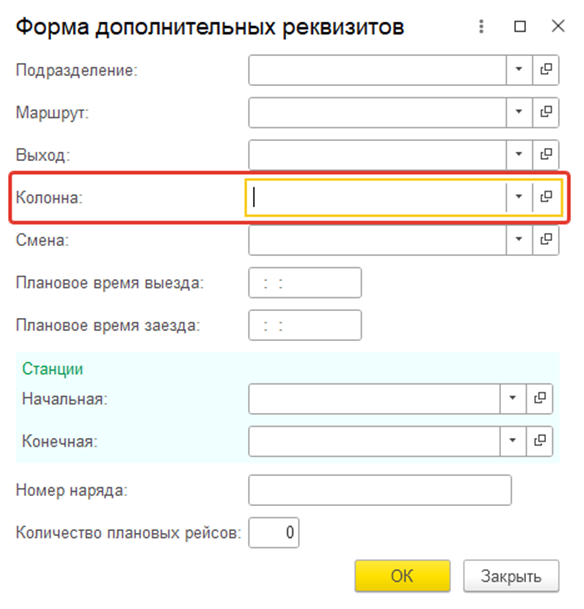The width and height of the screenshot is (584, 609).
Task: Click the open icon for the Начальная station
Action: pyautogui.click(x=539, y=398)
